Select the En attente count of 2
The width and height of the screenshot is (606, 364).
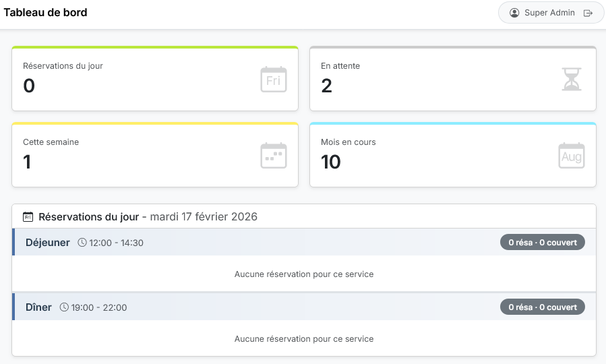326,86
